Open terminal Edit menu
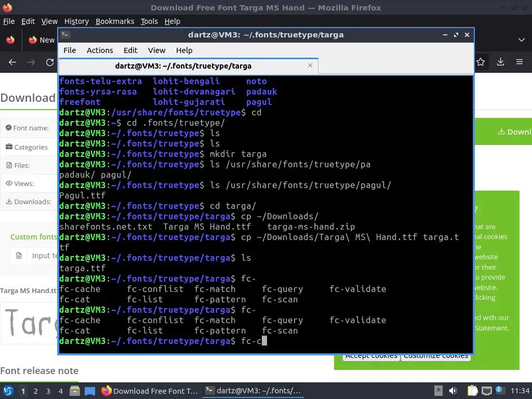This screenshot has height=399, width=532. (x=130, y=50)
